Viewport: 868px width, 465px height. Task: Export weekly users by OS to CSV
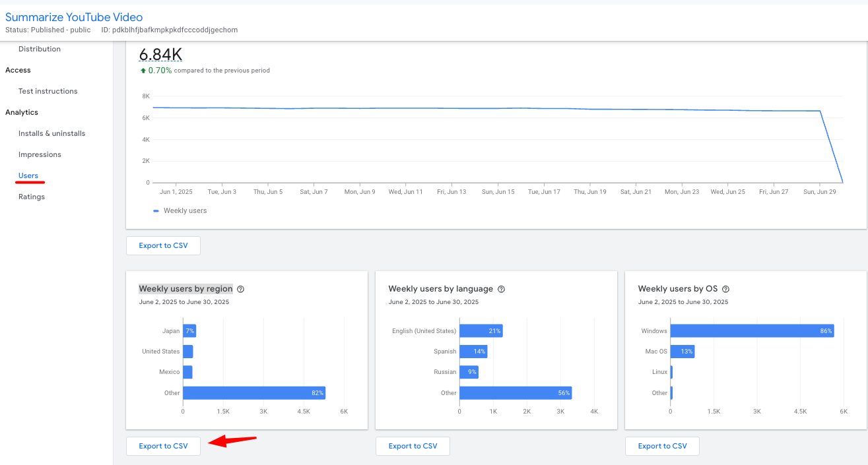point(662,446)
